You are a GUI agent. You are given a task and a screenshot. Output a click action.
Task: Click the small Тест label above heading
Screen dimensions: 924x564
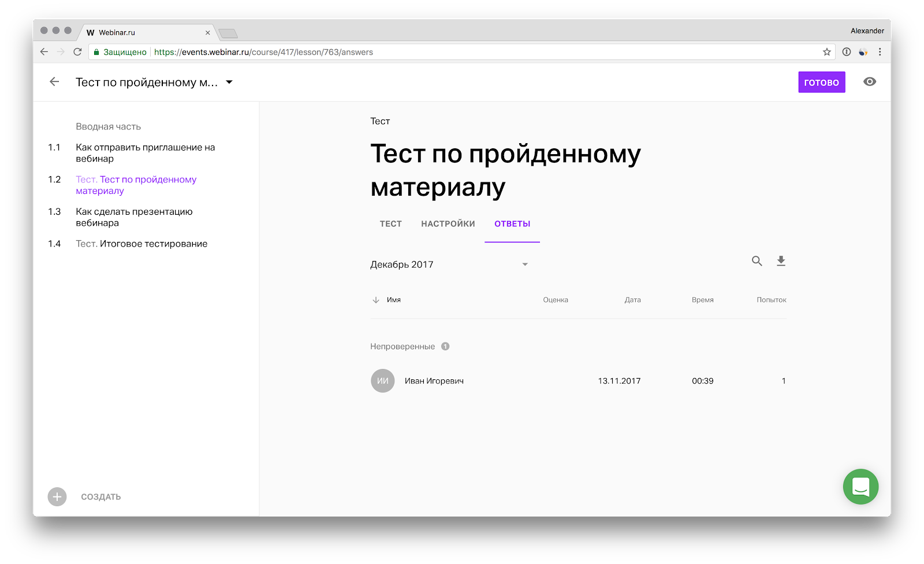point(380,121)
